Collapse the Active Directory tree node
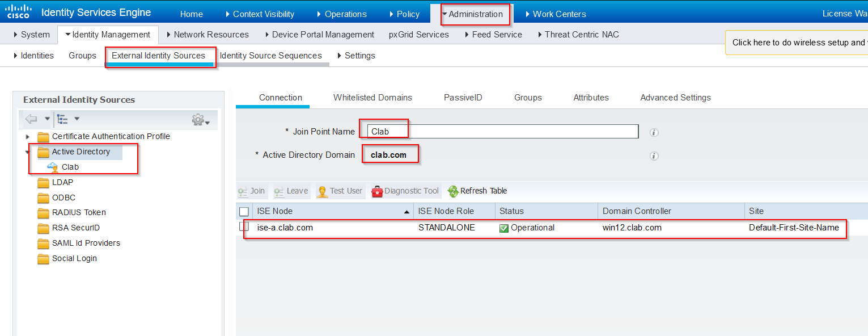The width and height of the screenshot is (868, 336). coord(27,152)
